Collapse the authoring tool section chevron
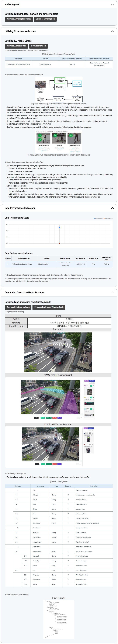The width and height of the screenshot is (118, 644). [112, 4]
